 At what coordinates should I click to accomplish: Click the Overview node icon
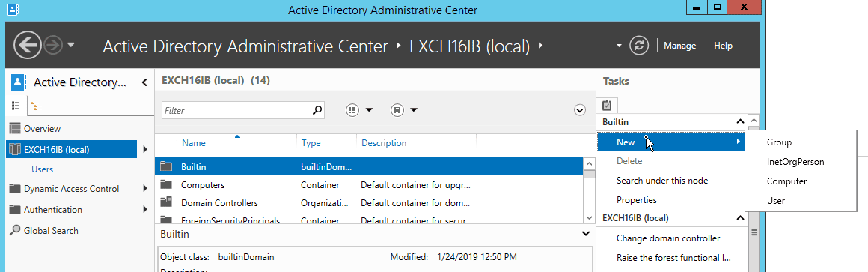15,129
